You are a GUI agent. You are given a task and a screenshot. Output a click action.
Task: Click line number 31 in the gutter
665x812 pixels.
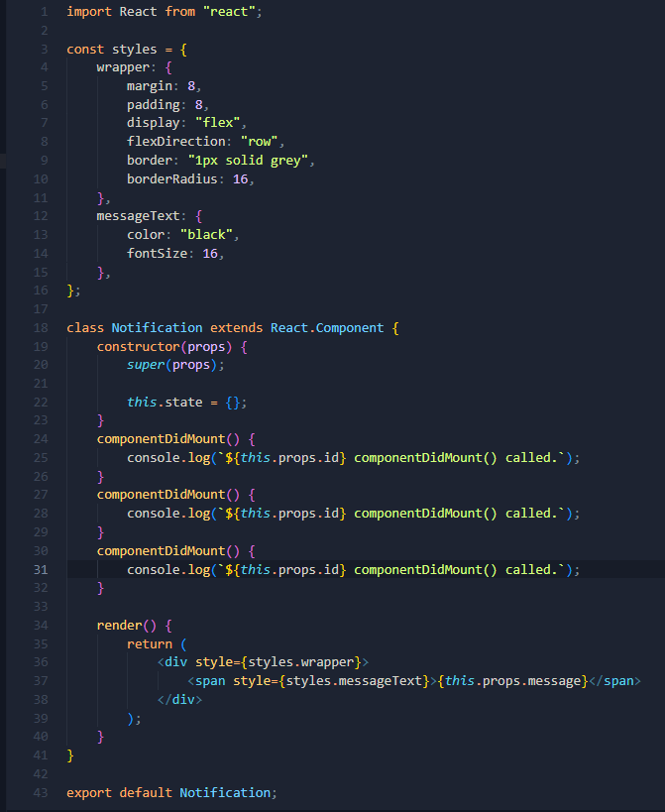click(x=41, y=570)
